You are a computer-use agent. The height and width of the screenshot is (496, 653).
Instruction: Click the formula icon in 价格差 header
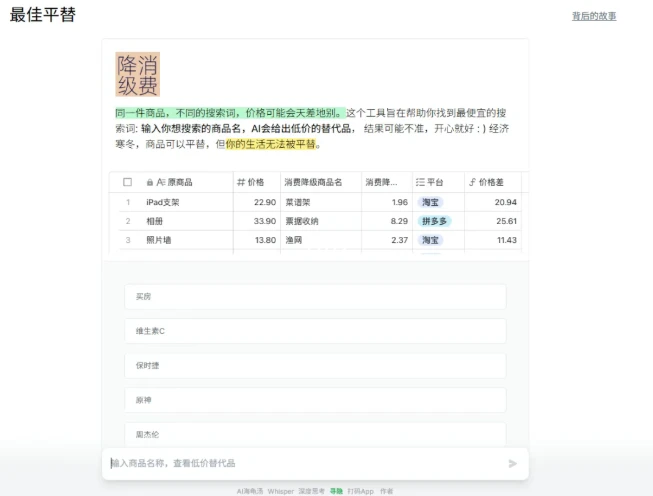(472, 182)
